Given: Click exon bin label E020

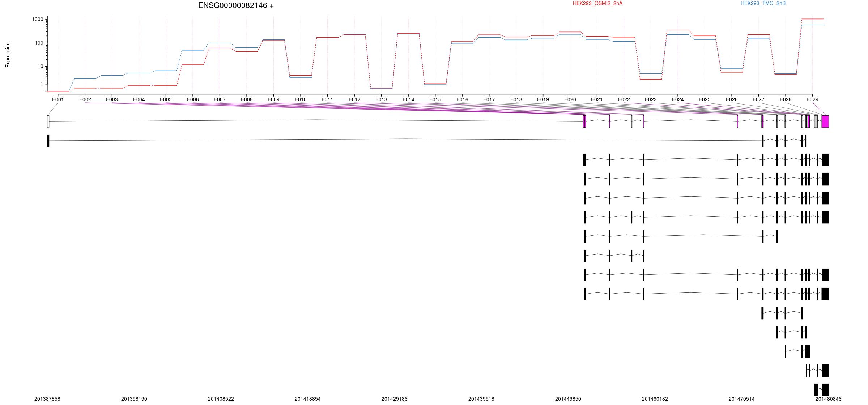Looking at the screenshot, I should [x=570, y=99].
